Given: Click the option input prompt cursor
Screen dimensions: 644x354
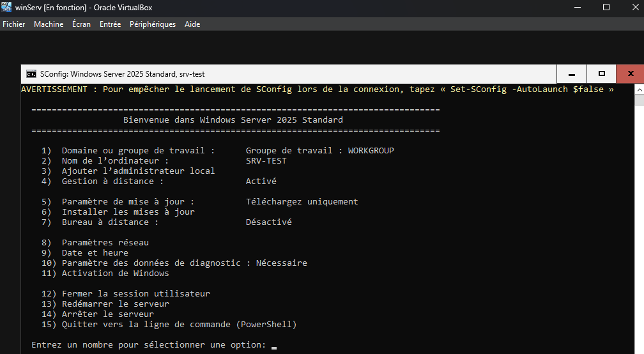Looking at the screenshot, I should tap(274, 346).
